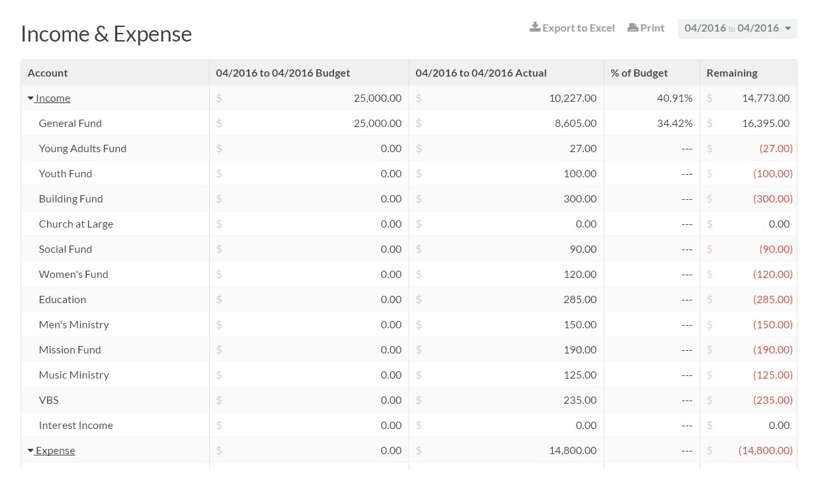Click the Women's Fund remaining (120.00)
Screen dimensions: 831x484
coord(773,275)
